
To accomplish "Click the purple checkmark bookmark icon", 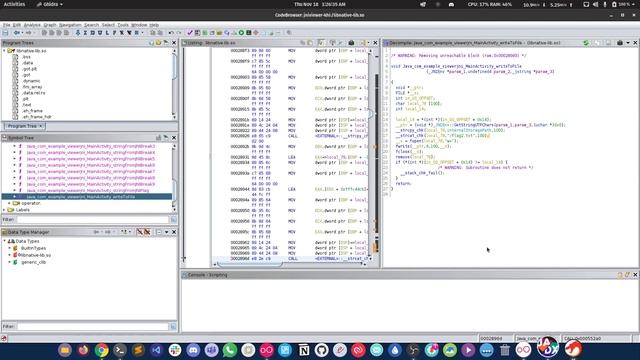I will 190,33.
